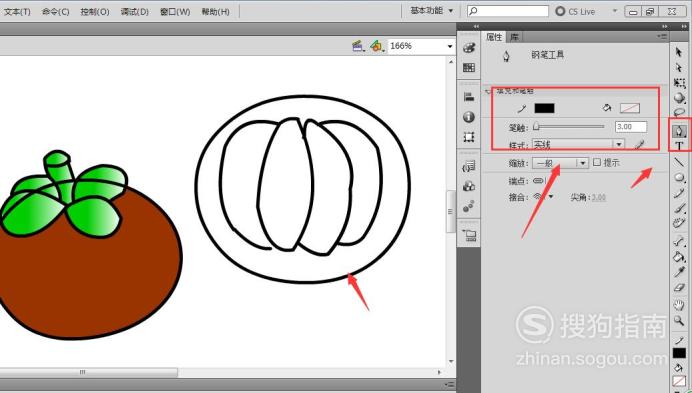692x393 pixels.
Task: Open the Swatches panel icon in dock
Action: [x=469, y=67]
